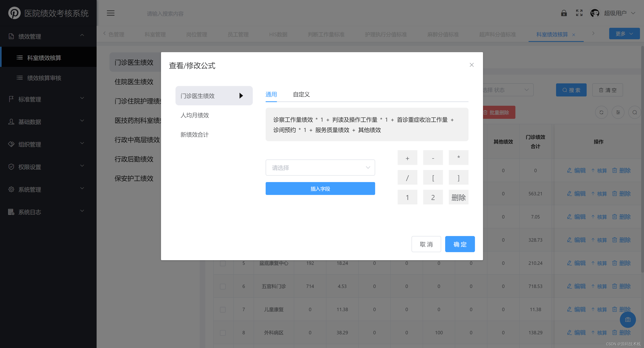
Task: Click the 确定 button
Action: [x=460, y=244]
